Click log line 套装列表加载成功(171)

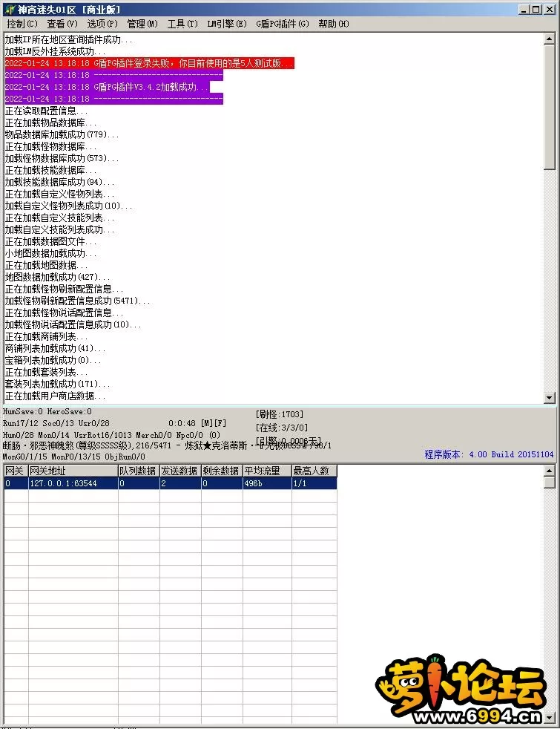[x=57, y=384]
